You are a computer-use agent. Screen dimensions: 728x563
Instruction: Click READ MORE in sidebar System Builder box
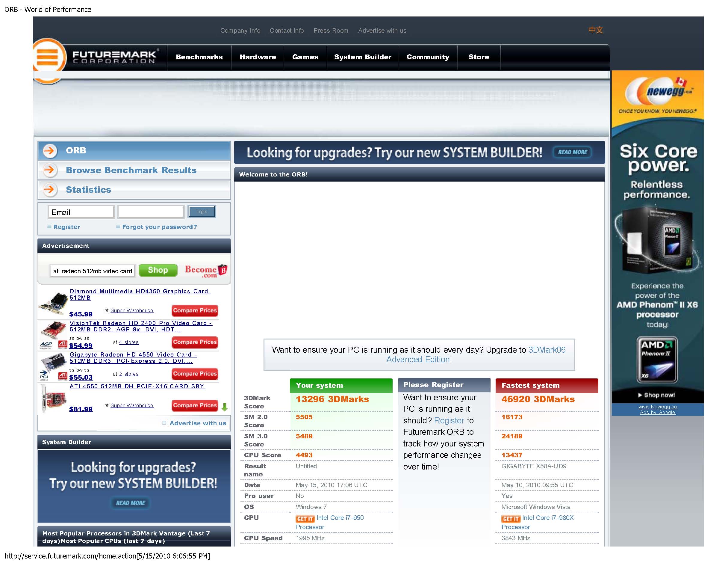131,503
